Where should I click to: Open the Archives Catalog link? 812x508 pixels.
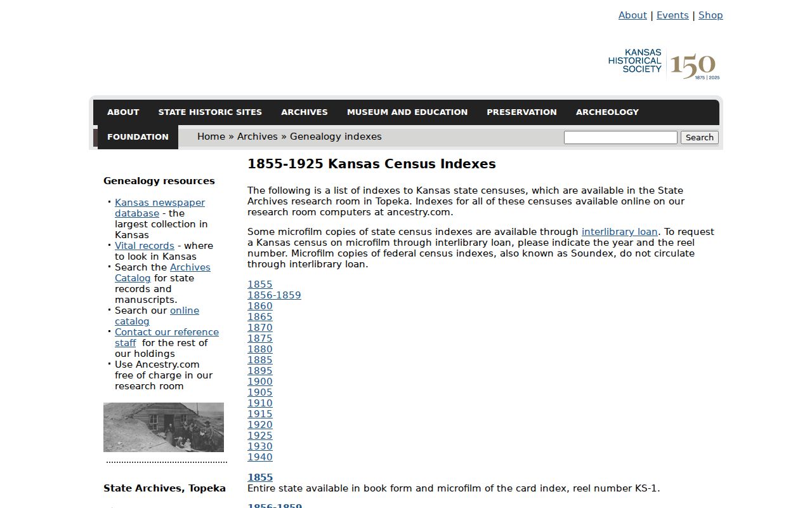click(x=162, y=272)
